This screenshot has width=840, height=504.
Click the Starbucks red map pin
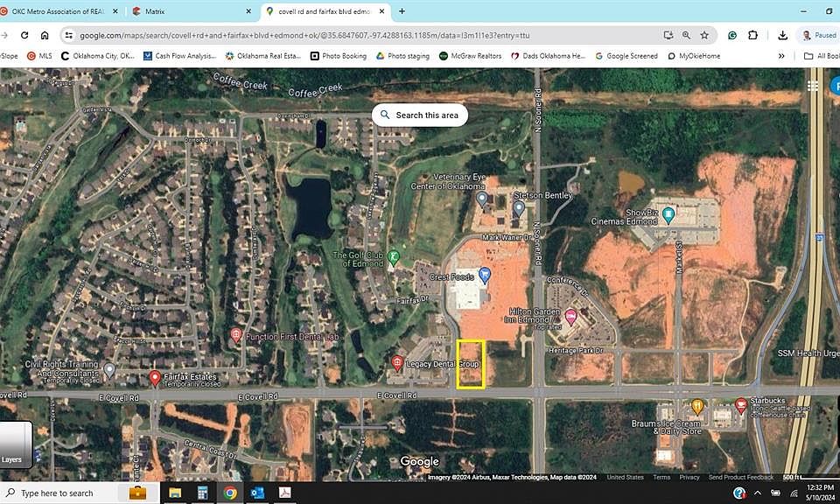pos(741,405)
